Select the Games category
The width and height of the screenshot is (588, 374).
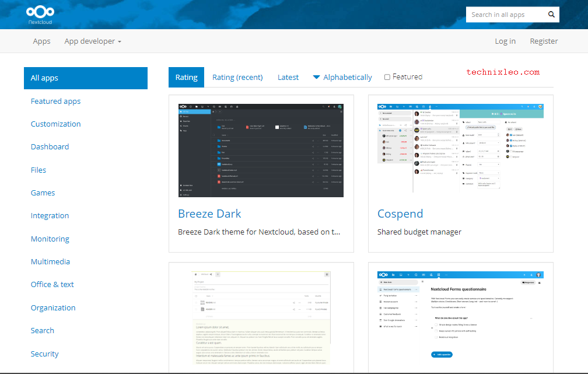tap(43, 193)
